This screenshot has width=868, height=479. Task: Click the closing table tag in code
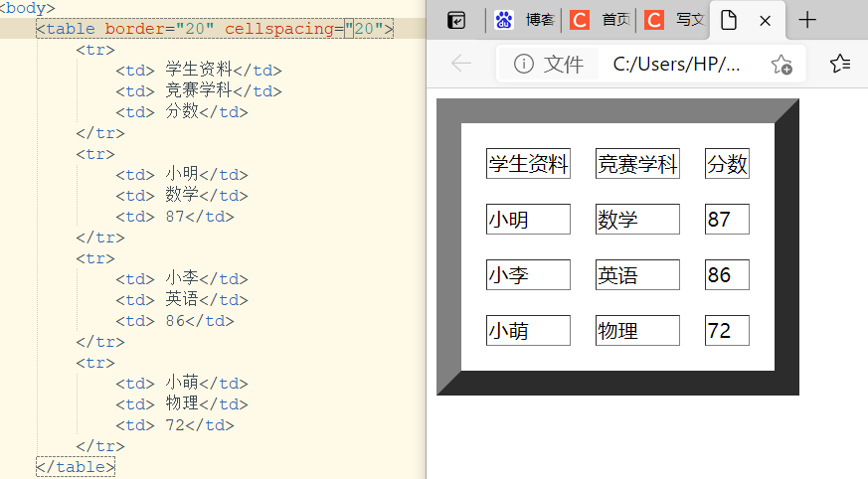pyautogui.click(x=76, y=467)
